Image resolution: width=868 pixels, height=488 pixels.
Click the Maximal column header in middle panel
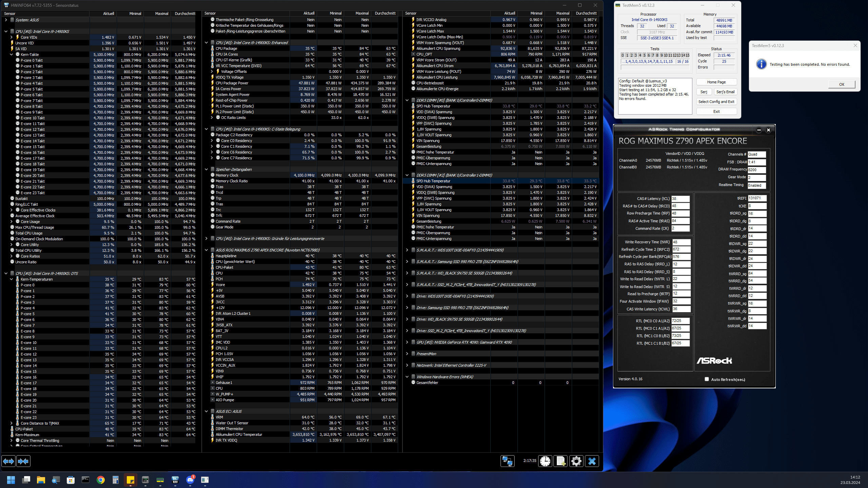(x=362, y=13)
